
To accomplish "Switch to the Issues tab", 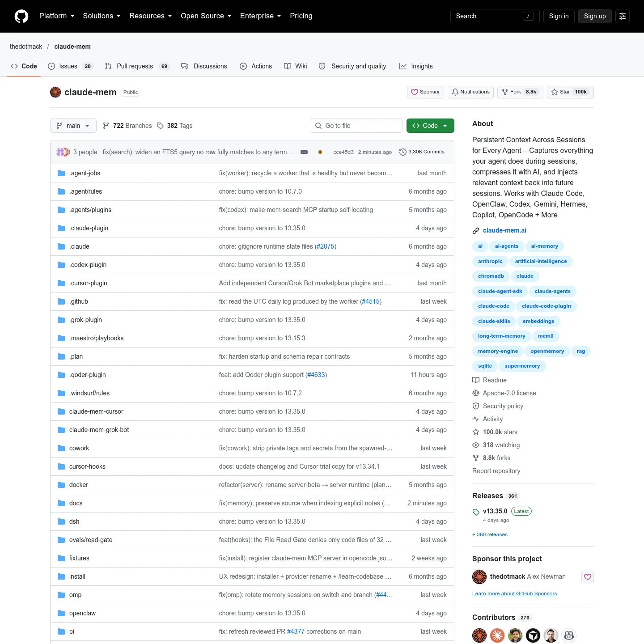I will pyautogui.click(x=70, y=66).
